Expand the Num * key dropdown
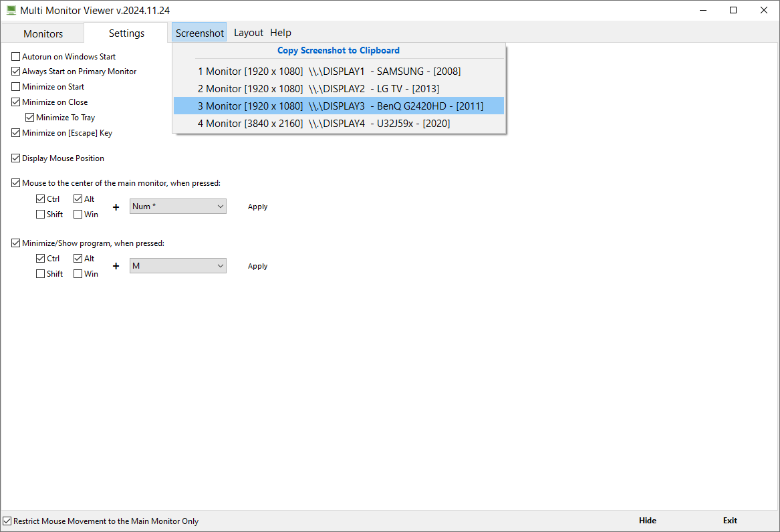Screen dimensions: 780x532 (178, 207)
